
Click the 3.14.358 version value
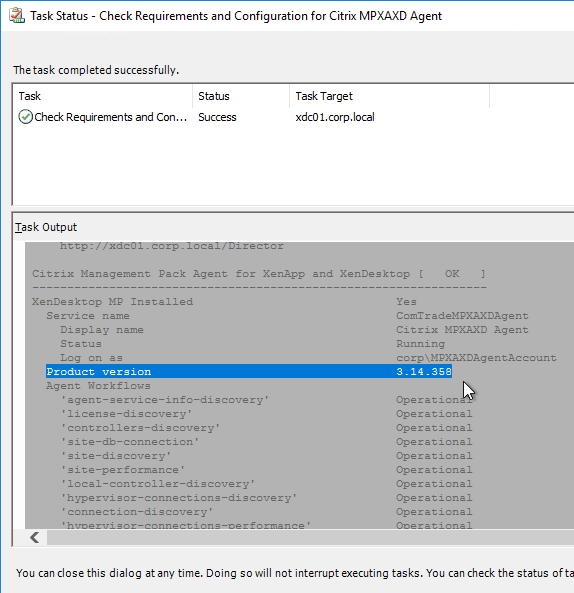[424, 371]
